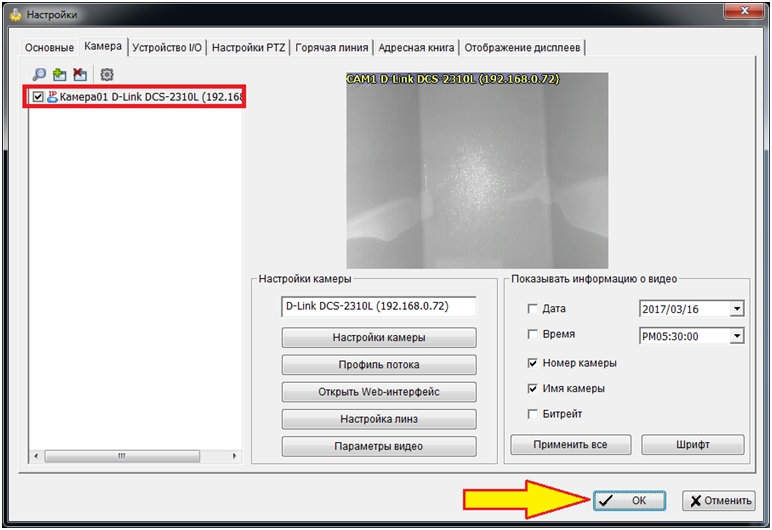Viewport: 772px width, 530px height.
Task: Click the camera name input field
Action: [x=379, y=307]
